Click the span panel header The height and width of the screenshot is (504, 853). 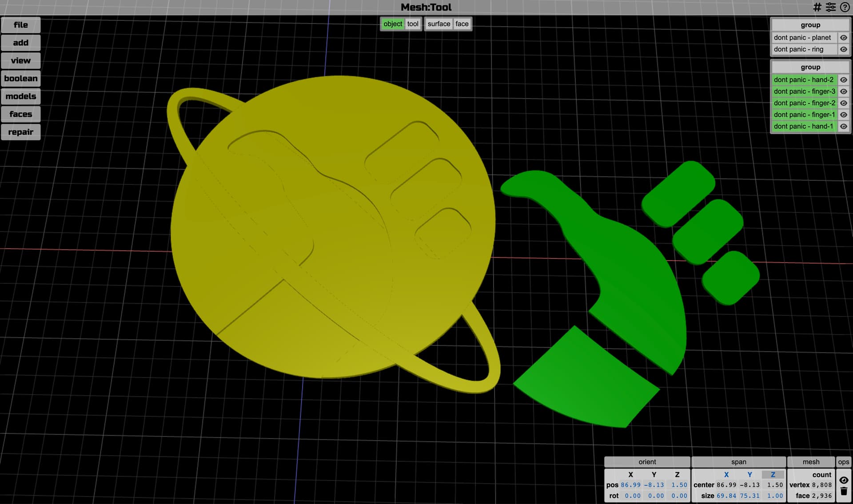739,462
